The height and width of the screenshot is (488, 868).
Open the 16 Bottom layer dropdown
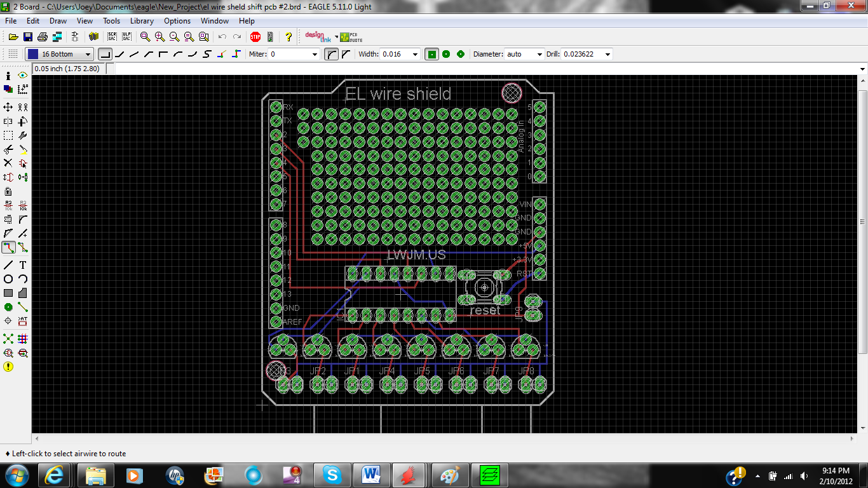pyautogui.click(x=89, y=54)
